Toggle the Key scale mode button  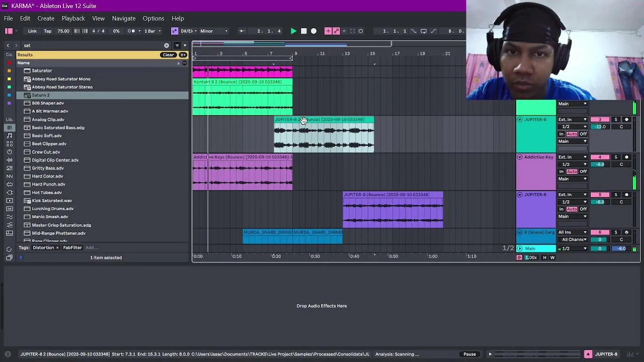(x=175, y=31)
